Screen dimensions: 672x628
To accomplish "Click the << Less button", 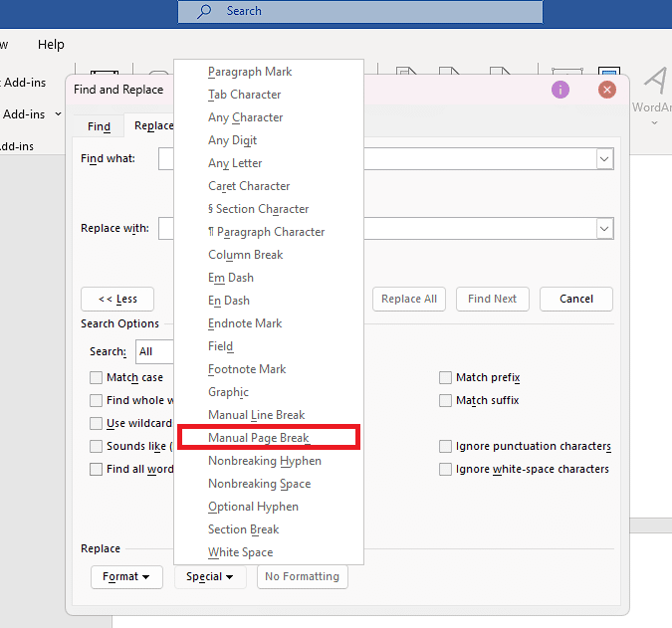I will coord(117,299).
